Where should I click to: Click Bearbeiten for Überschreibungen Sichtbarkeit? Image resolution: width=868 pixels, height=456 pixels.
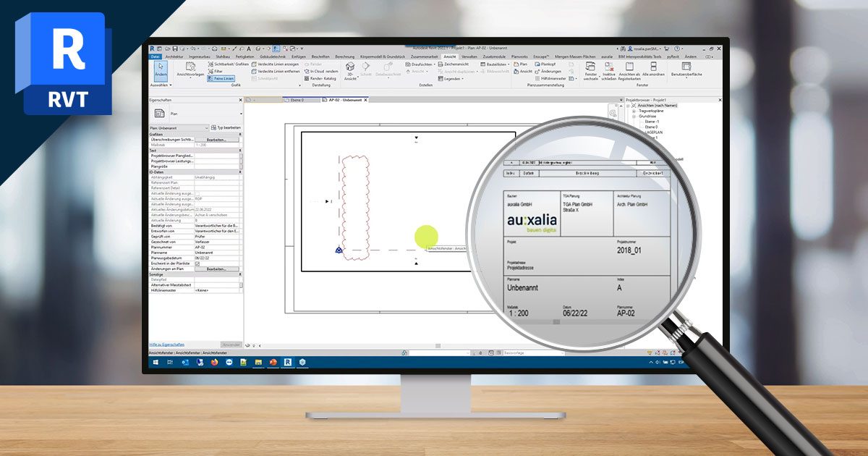point(216,140)
